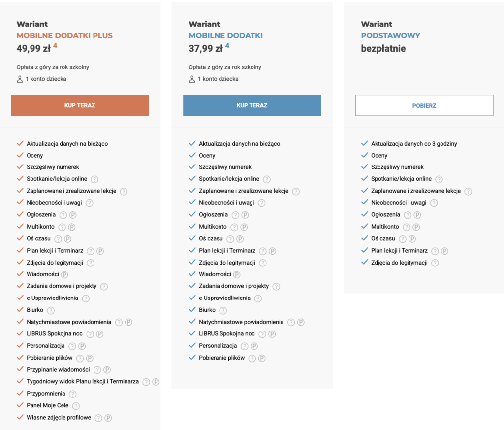Click the MOBILNE DODATKI PLUS heading

point(64,35)
